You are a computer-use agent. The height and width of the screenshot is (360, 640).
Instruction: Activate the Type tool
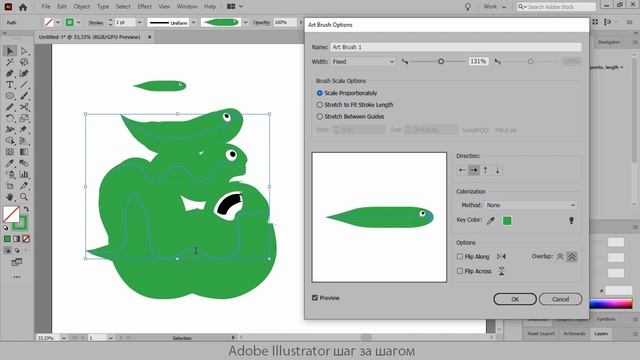click(x=10, y=84)
